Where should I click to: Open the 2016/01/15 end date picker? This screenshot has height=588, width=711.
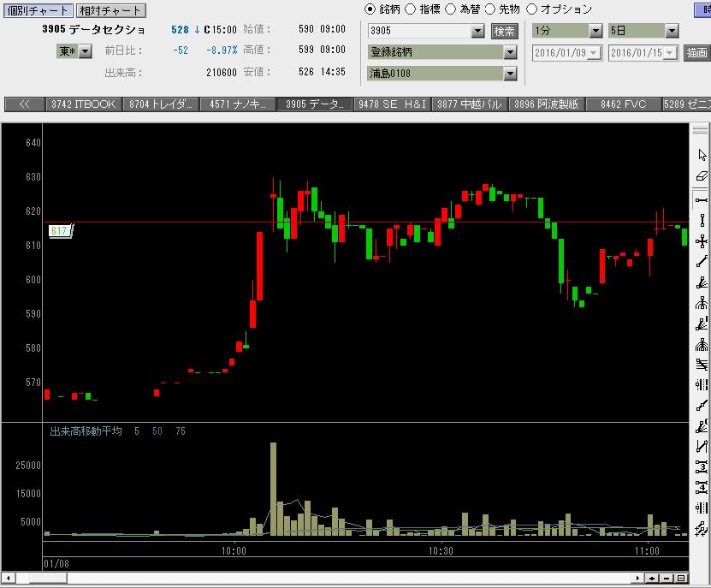(x=670, y=52)
